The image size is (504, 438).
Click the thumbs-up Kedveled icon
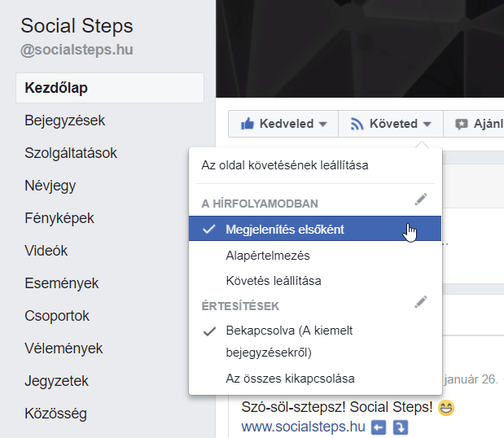tap(247, 125)
